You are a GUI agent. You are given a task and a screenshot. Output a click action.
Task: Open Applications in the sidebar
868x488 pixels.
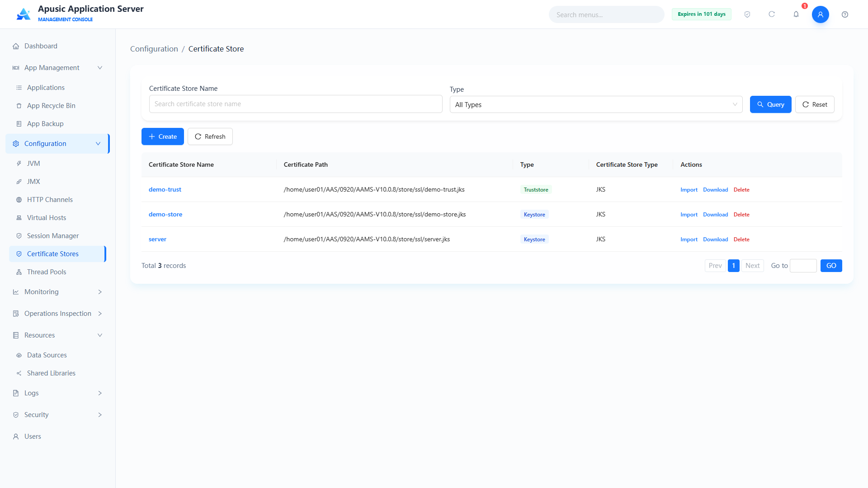pos(58,88)
